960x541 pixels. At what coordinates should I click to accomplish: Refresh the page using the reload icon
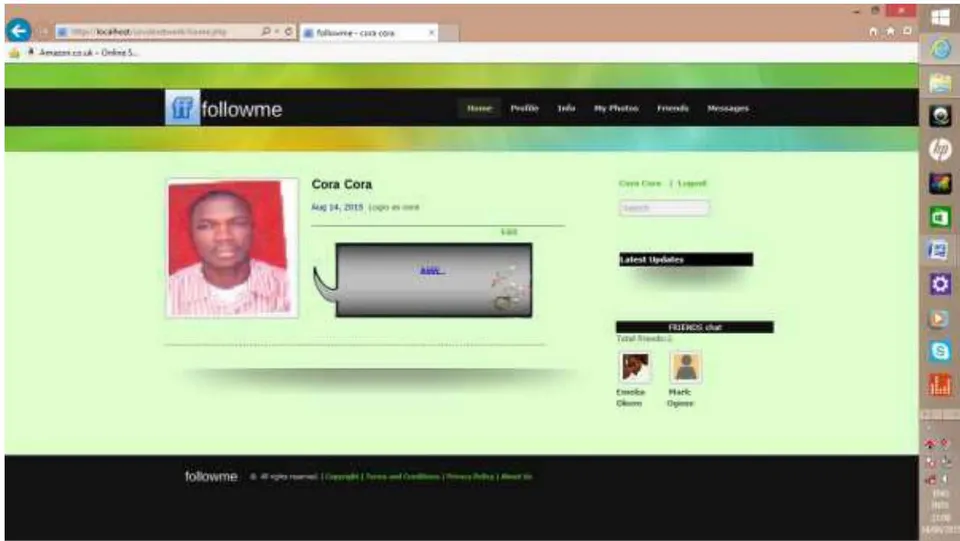(x=289, y=31)
